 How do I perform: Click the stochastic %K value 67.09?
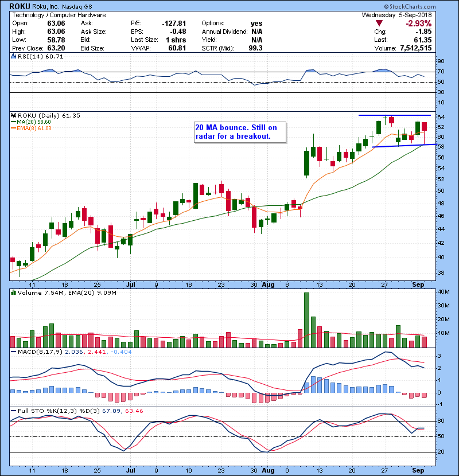(111, 411)
